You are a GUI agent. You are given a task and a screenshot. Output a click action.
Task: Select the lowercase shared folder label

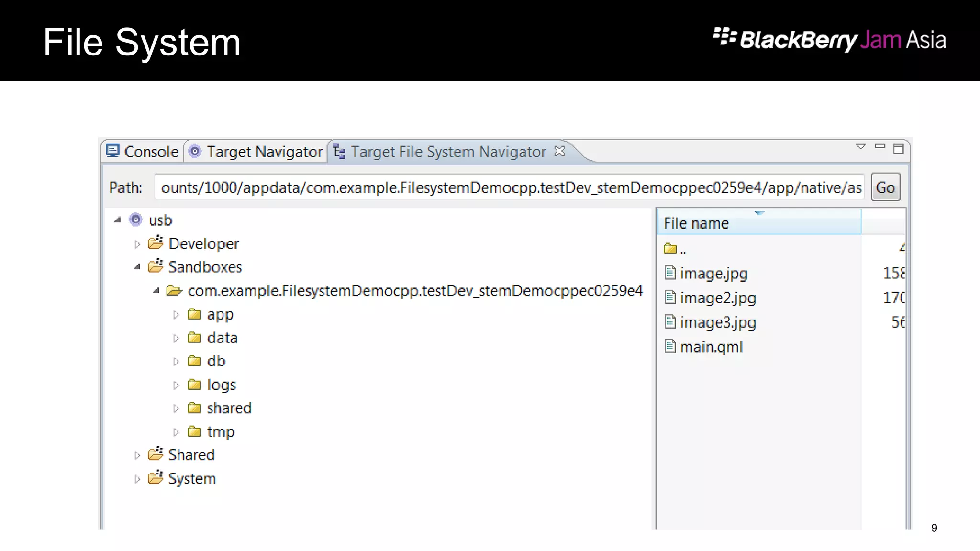pyautogui.click(x=229, y=408)
